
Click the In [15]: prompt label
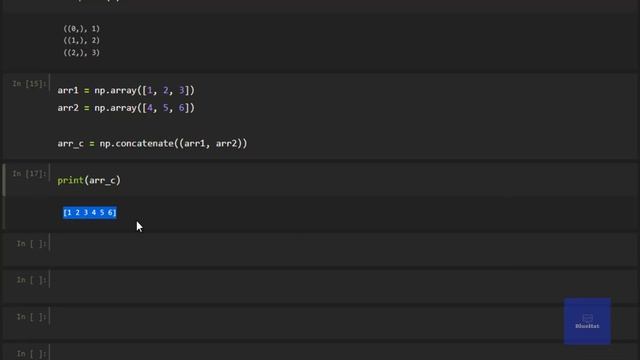29,84
